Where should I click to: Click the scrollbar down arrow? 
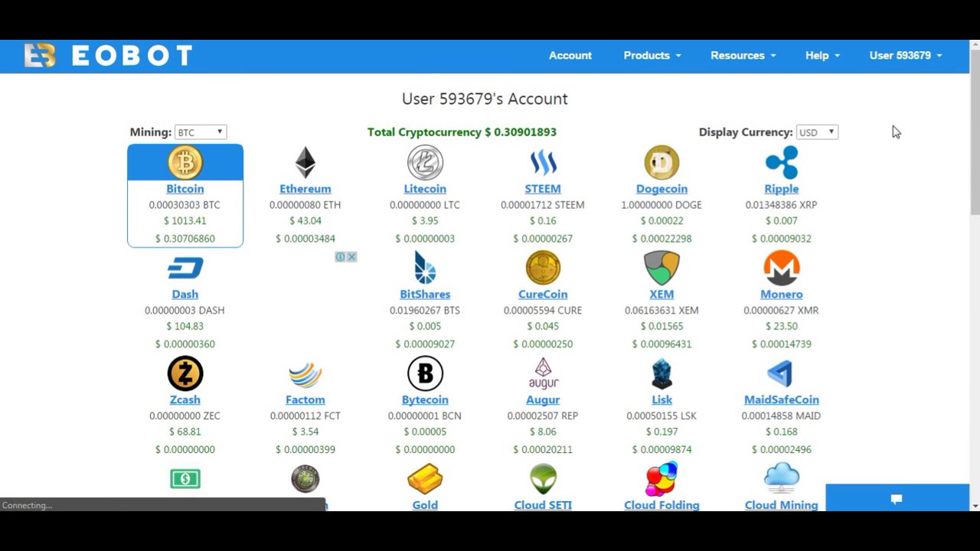click(x=975, y=506)
